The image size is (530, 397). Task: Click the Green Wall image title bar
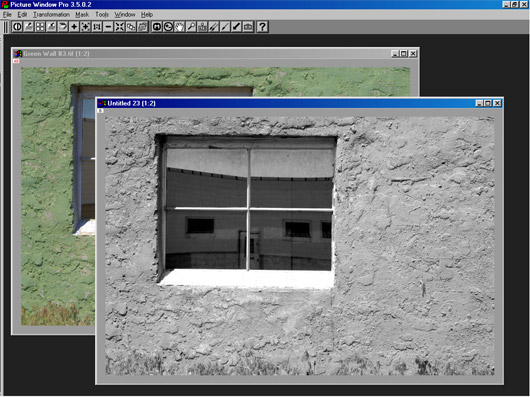coord(203,54)
